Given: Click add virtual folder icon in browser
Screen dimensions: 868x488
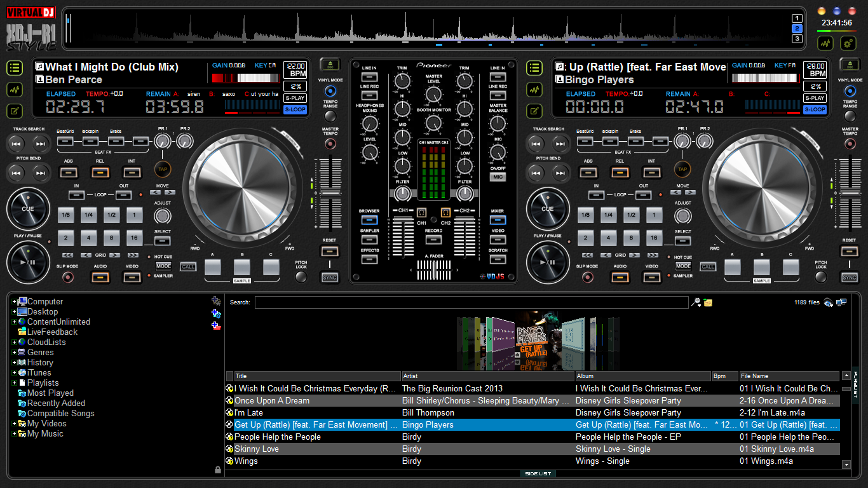Looking at the screenshot, I should click(x=216, y=313).
